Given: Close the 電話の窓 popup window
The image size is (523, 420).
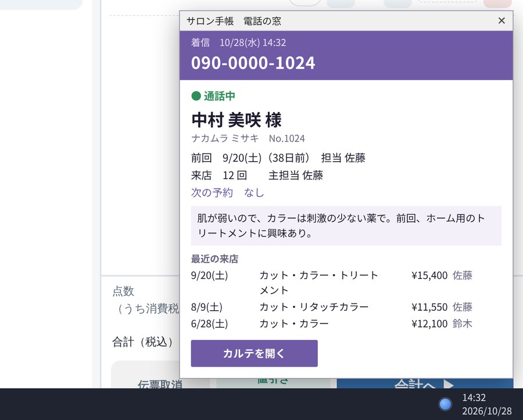Looking at the screenshot, I should point(501,21).
